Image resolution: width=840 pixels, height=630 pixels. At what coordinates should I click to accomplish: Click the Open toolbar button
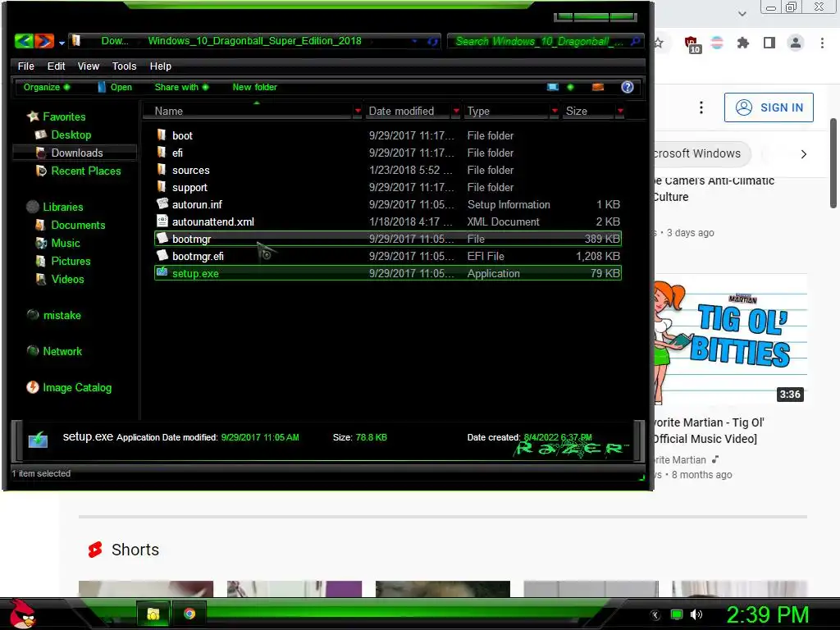(x=115, y=87)
